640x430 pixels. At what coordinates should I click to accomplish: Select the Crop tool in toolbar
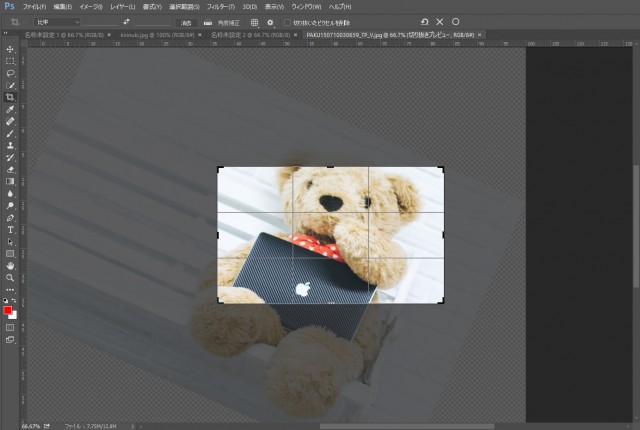(10, 97)
